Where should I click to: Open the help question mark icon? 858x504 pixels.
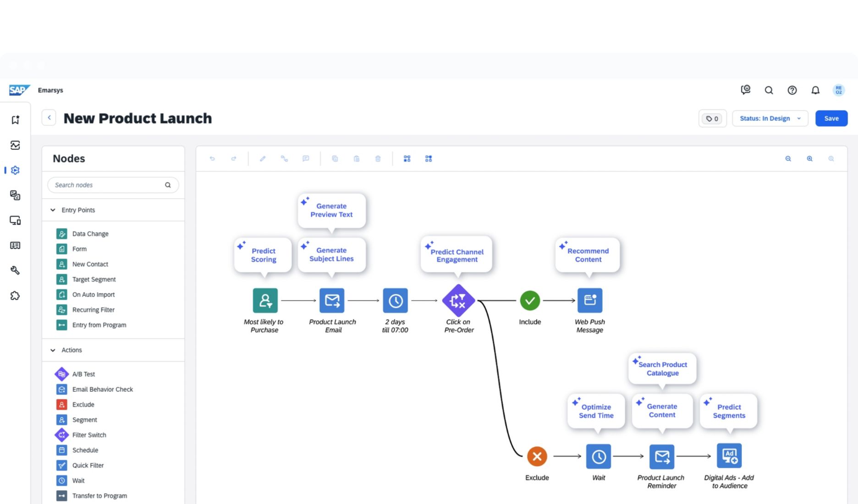(792, 90)
